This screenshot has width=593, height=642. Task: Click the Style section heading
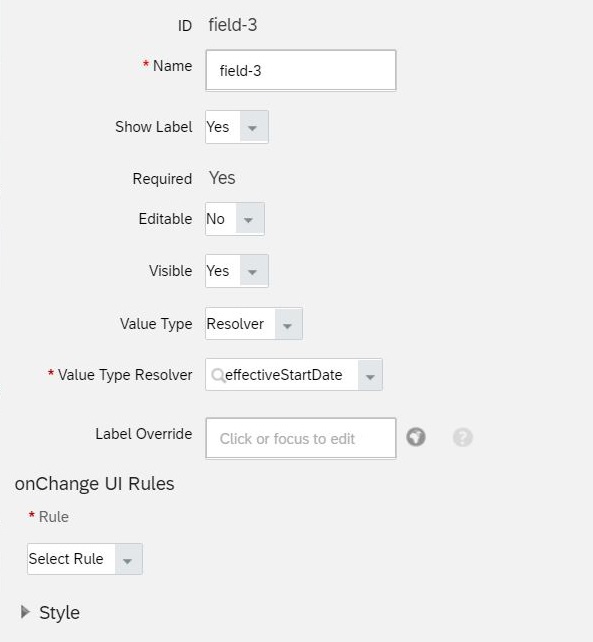point(59,613)
